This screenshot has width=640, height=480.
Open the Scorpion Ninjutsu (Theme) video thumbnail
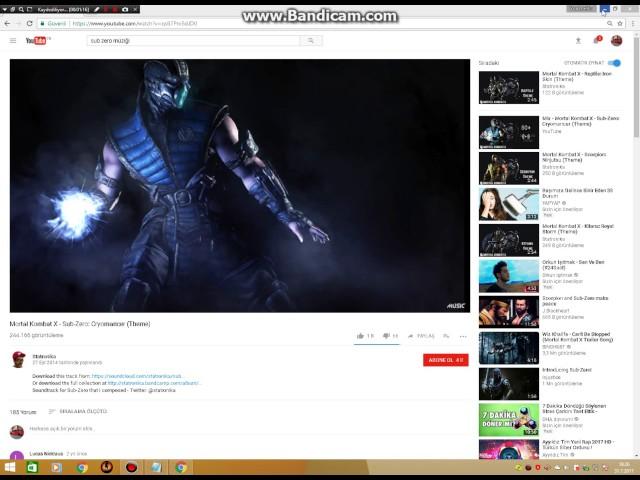(x=509, y=168)
